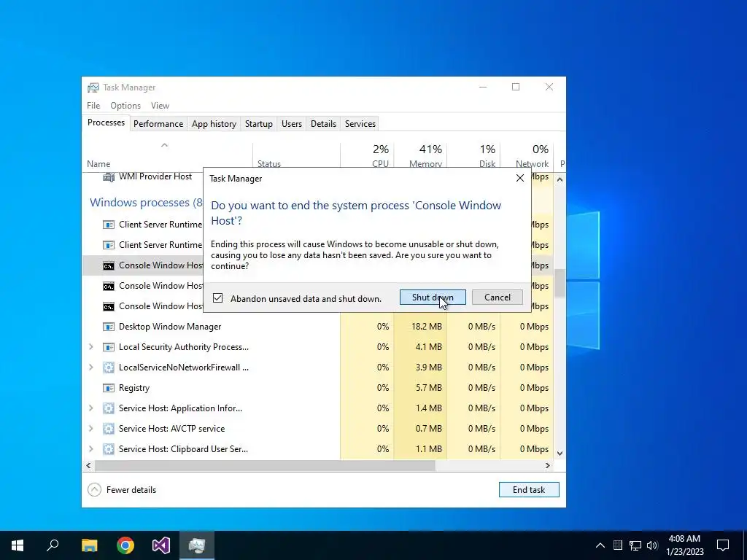Image resolution: width=747 pixels, height=560 pixels.
Task: Open the network status tray icon
Action: click(635, 545)
